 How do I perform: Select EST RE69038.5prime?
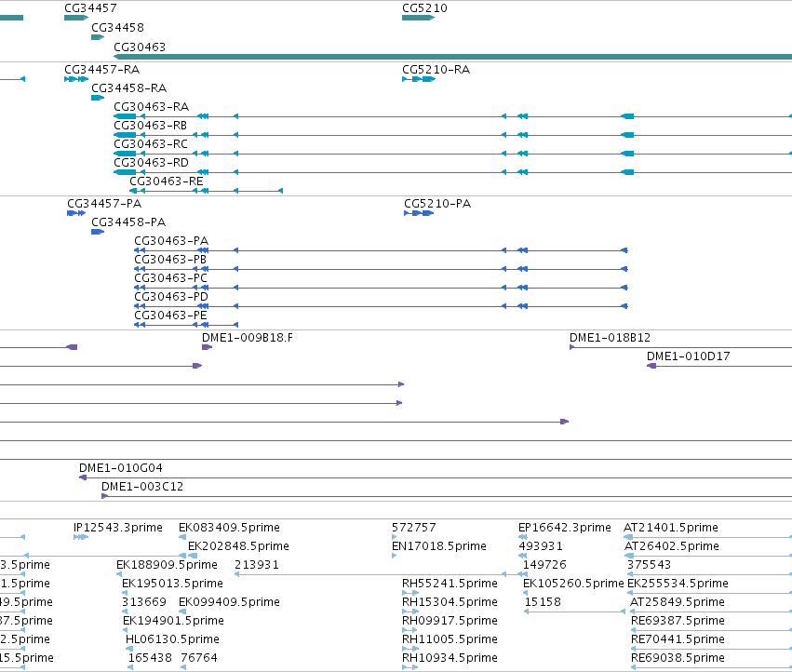pos(678,658)
